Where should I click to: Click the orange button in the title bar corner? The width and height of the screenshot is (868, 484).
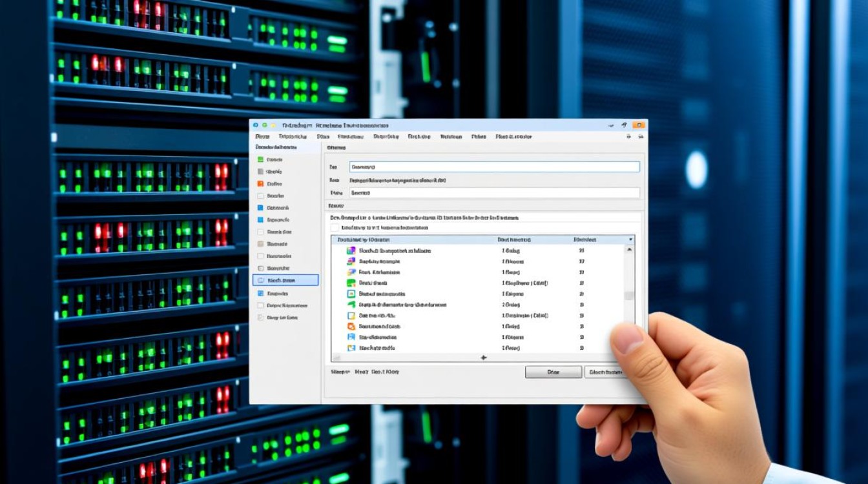[639, 125]
